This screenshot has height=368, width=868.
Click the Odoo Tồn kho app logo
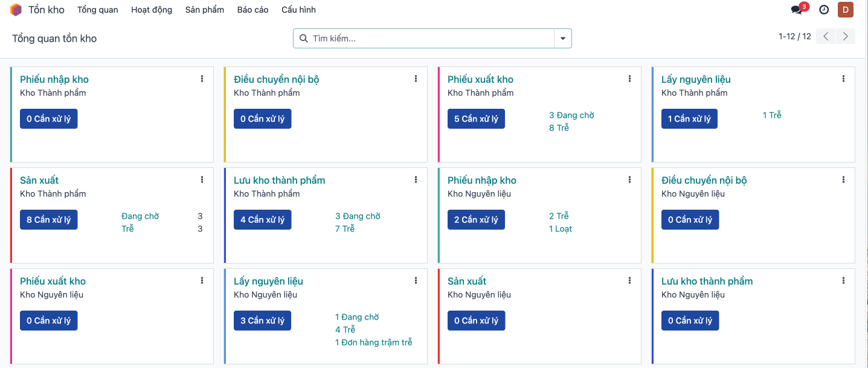point(16,10)
